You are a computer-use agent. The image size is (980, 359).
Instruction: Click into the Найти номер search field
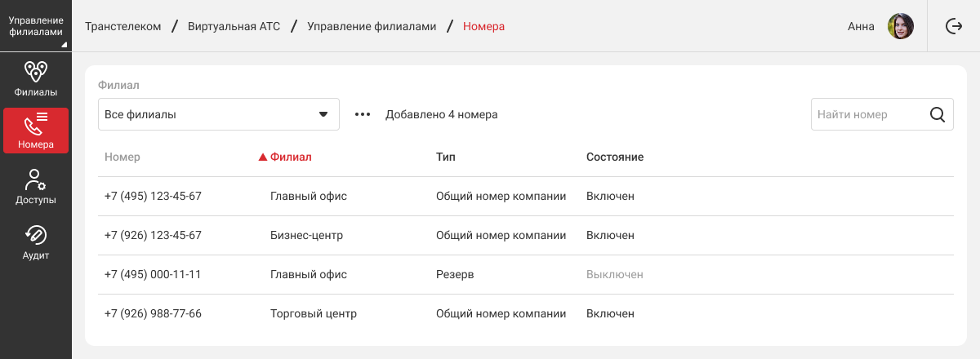pos(866,115)
